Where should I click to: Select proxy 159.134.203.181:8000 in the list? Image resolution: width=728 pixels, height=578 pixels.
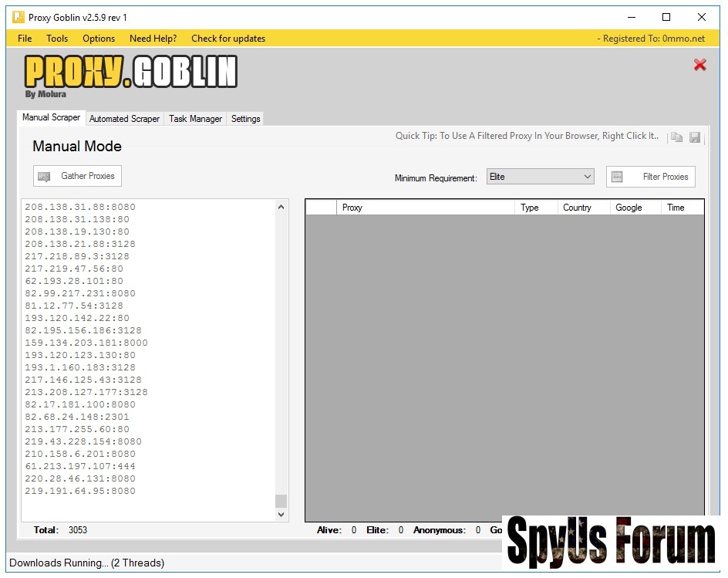click(x=86, y=343)
